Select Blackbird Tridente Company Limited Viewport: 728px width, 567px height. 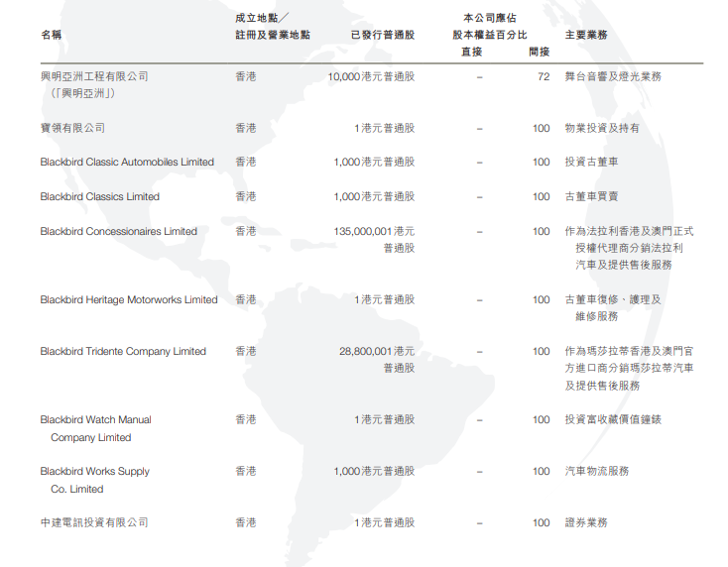pyautogui.click(x=123, y=352)
